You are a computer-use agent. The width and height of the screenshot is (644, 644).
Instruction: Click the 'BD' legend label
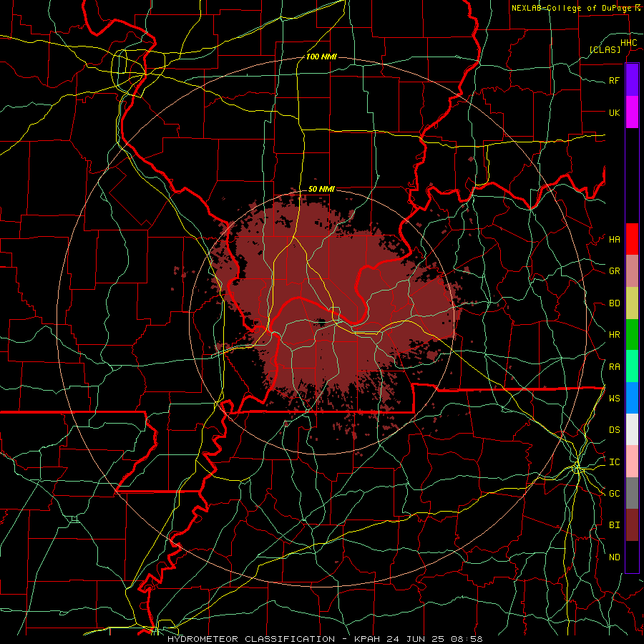coord(615,303)
